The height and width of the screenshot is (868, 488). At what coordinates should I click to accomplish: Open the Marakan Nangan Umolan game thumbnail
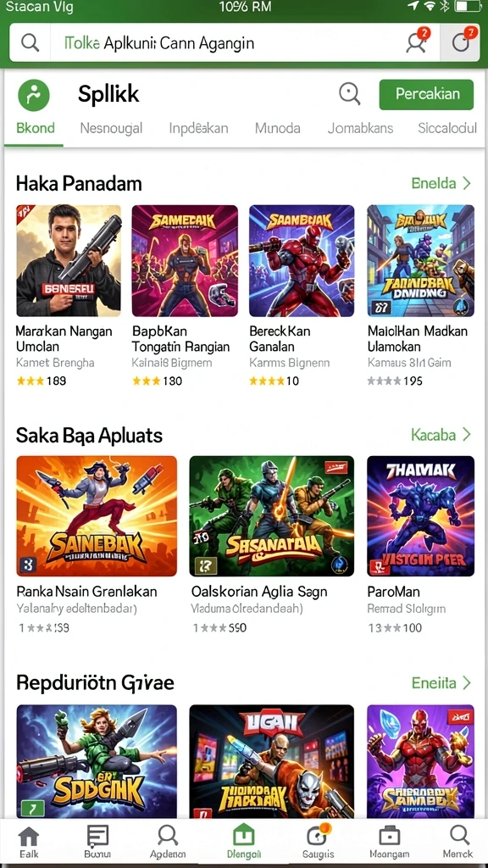pyautogui.click(x=69, y=261)
